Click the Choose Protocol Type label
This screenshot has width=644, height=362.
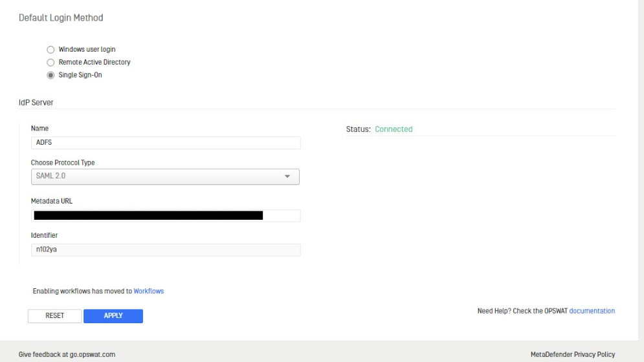pyautogui.click(x=63, y=162)
